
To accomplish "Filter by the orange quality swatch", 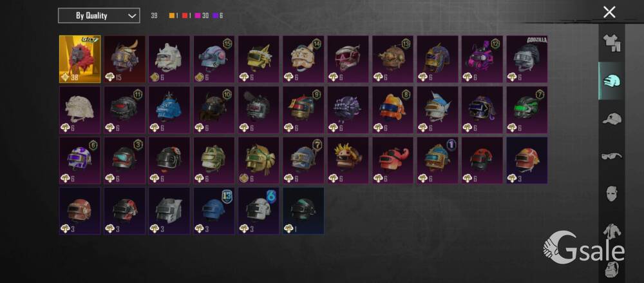I will [x=172, y=16].
